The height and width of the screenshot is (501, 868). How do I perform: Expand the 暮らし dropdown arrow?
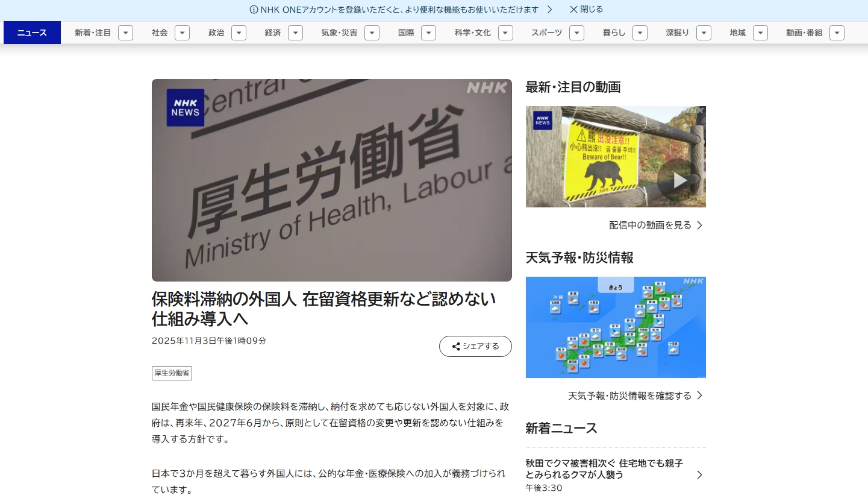[x=640, y=33]
